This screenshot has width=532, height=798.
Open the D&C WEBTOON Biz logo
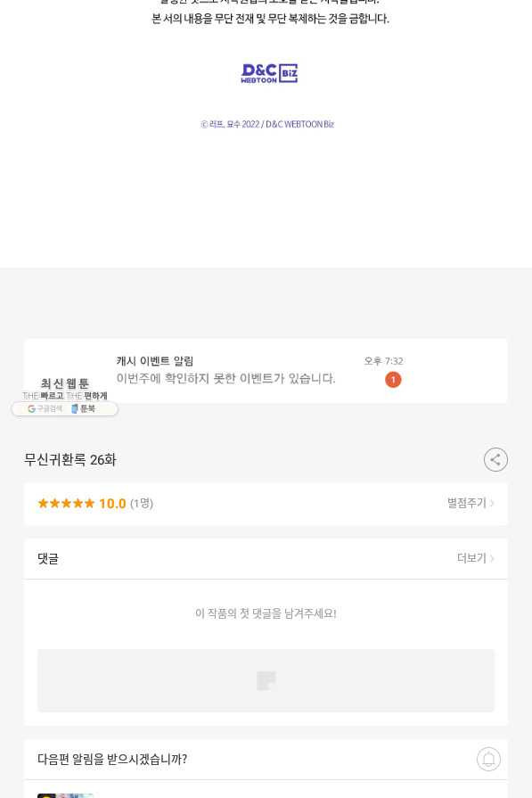point(269,73)
